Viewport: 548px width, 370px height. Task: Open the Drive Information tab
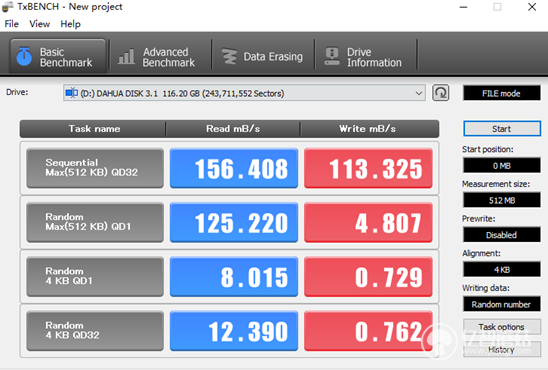point(365,57)
